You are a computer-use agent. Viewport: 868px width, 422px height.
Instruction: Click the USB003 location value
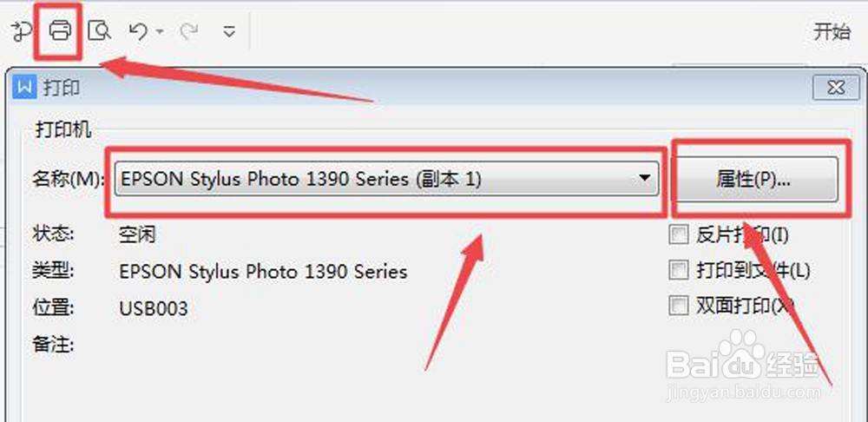154,308
